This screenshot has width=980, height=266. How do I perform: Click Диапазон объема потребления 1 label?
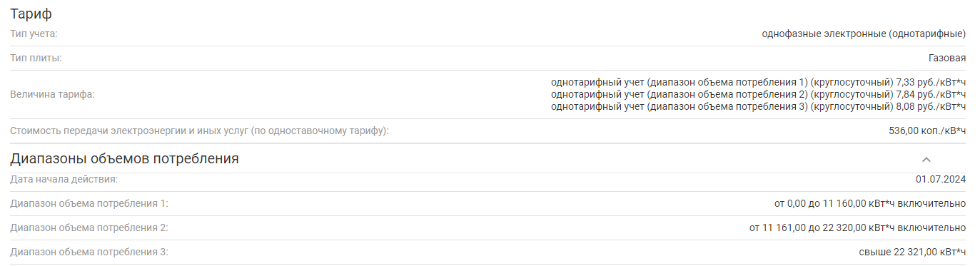(89, 203)
